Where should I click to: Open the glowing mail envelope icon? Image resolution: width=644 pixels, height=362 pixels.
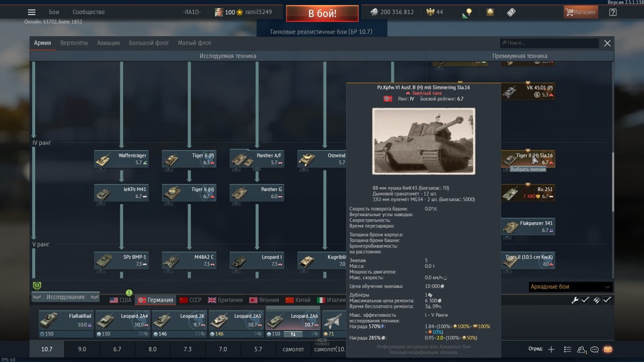tap(608, 349)
